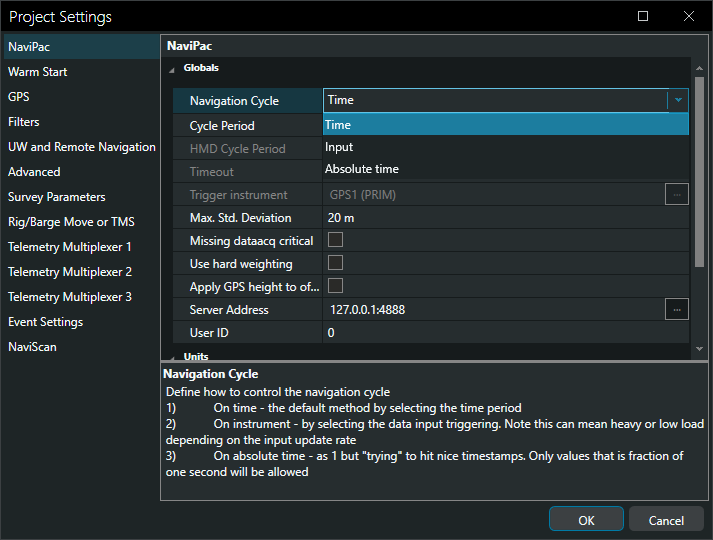Select the Server Address property label
Screen dimensions: 713x540
pos(248,310)
